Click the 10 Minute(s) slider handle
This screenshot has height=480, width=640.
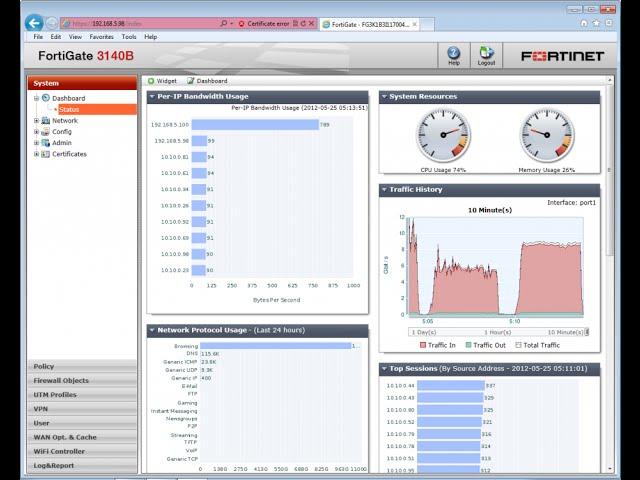coord(587,332)
